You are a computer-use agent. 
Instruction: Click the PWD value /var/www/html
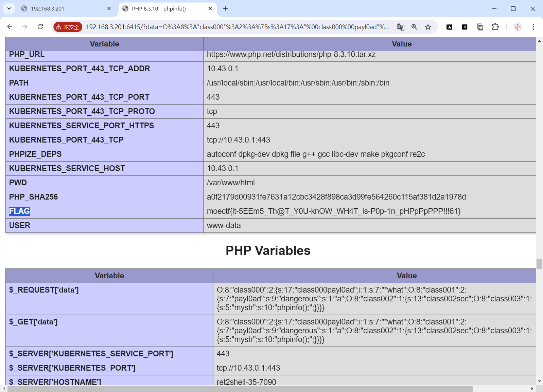click(231, 183)
